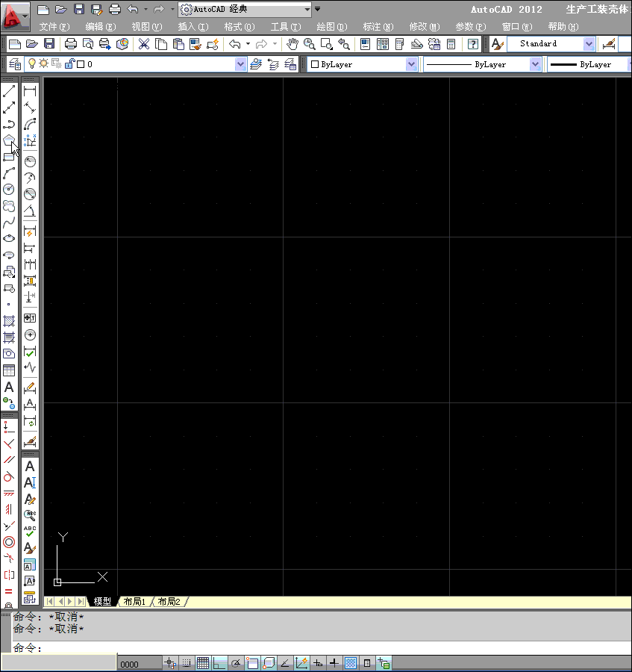632x672 pixels.
Task: Select the Aligned Dimension tool
Action: pyautogui.click(x=30, y=108)
